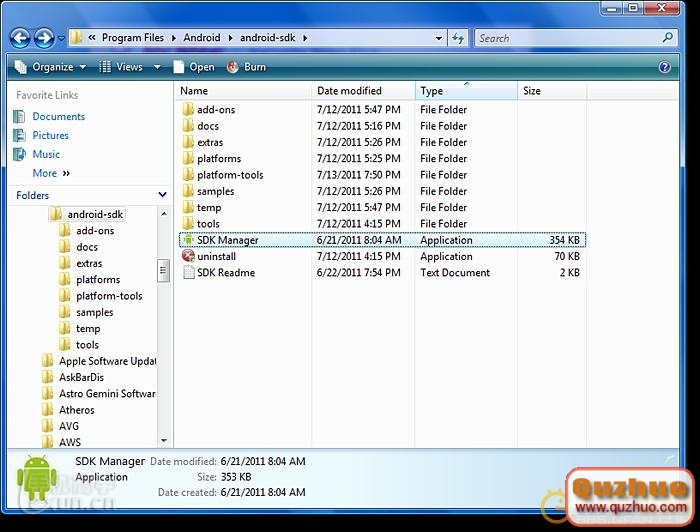The width and height of the screenshot is (700, 532).
Task: Open the Views dropdown arrow
Action: pyautogui.click(x=157, y=67)
